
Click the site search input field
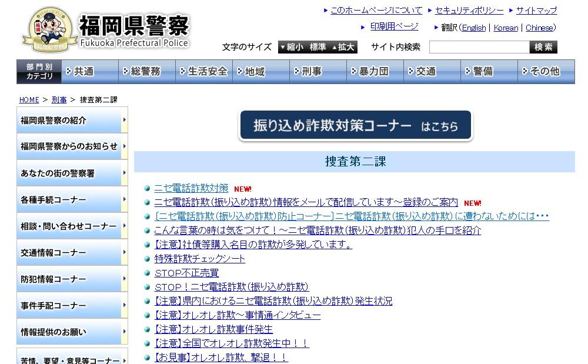479,47
